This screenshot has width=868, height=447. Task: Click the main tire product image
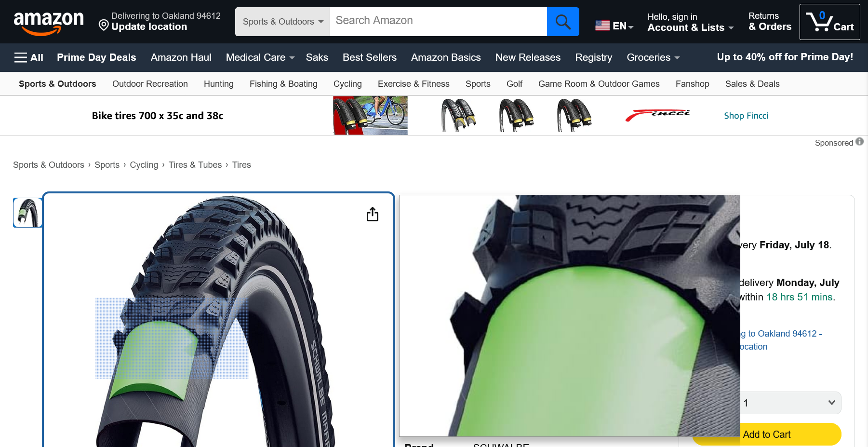(218, 320)
